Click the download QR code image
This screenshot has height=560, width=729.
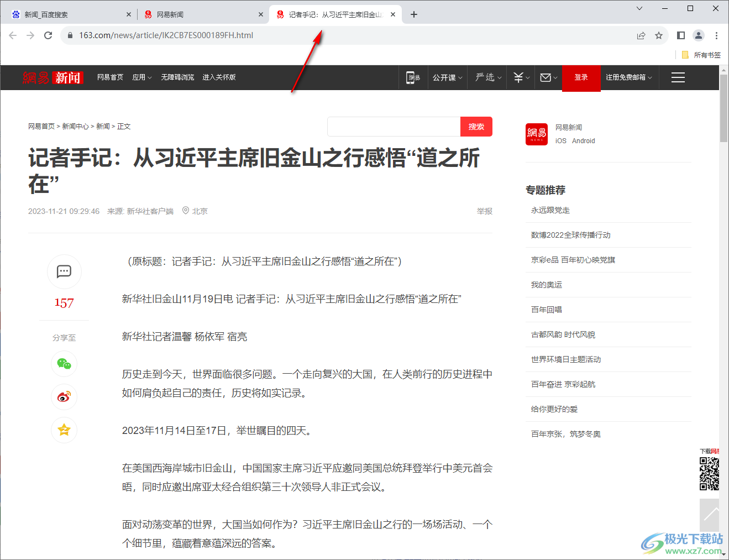(x=709, y=474)
